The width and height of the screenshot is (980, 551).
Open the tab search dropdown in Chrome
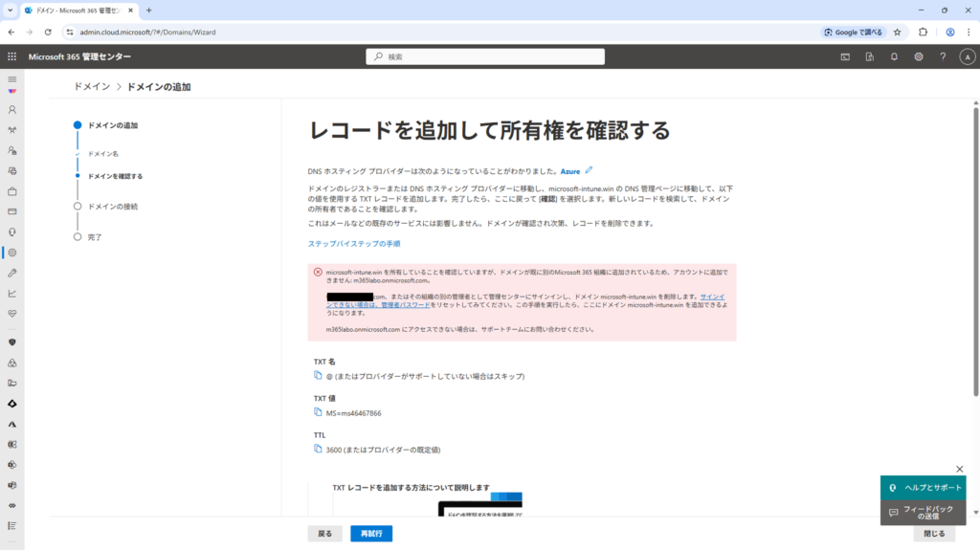tap(10, 10)
